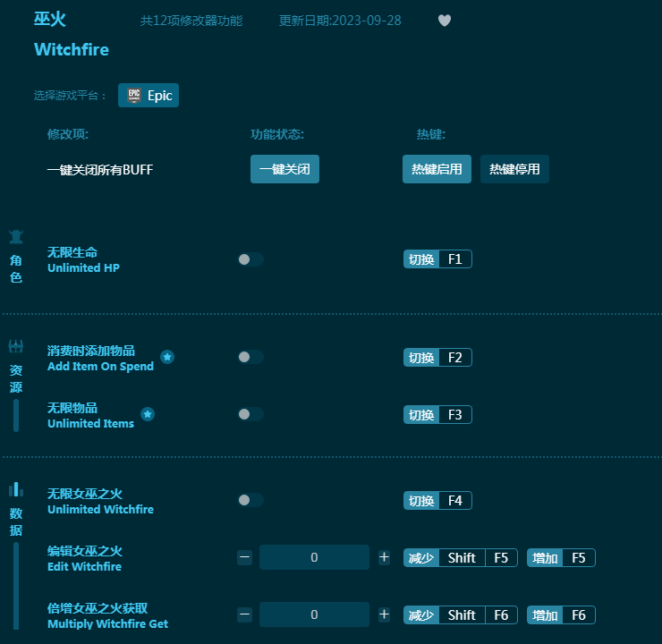Click the resources section icon
This screenshot has width=662, height=644.
pyautogui.click(x=16, y=346)
